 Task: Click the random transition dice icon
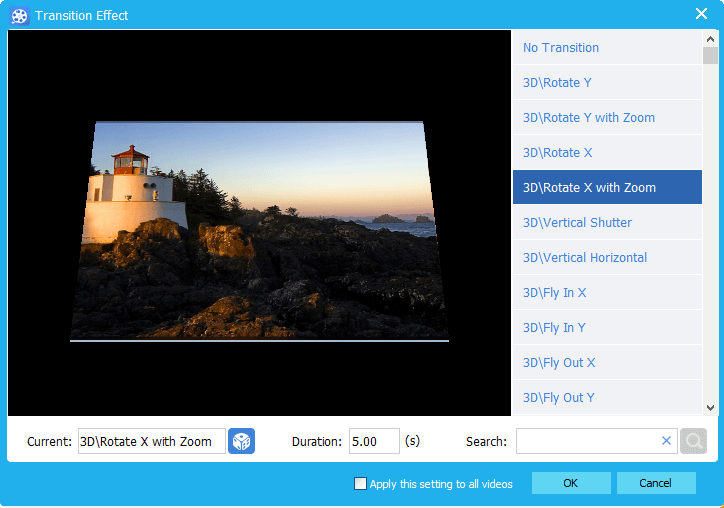[x=241, y=441]
